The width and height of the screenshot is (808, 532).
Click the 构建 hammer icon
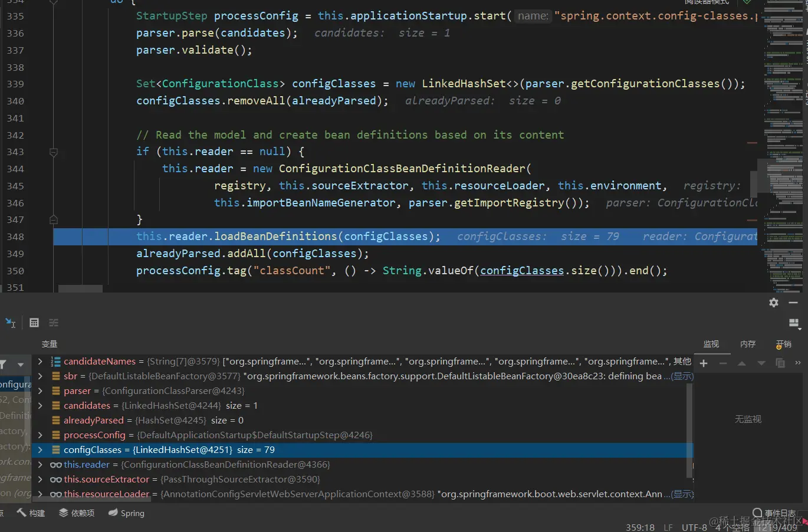tap(21, 513)
